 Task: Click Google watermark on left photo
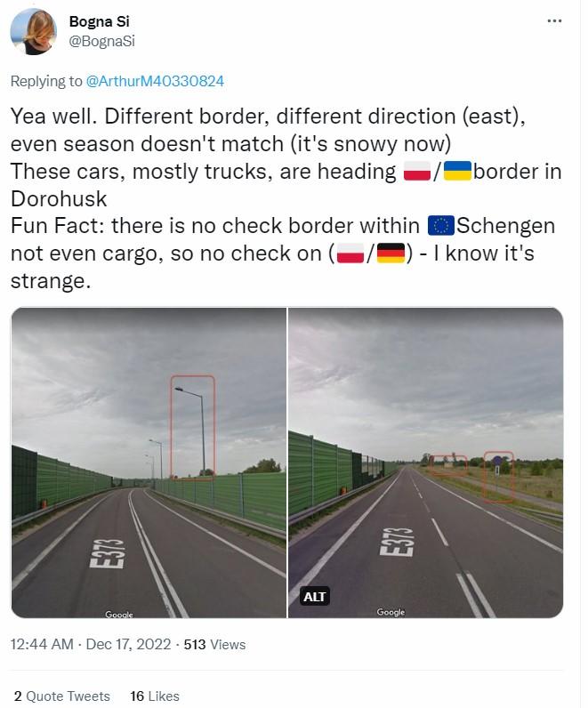[119, 614]
